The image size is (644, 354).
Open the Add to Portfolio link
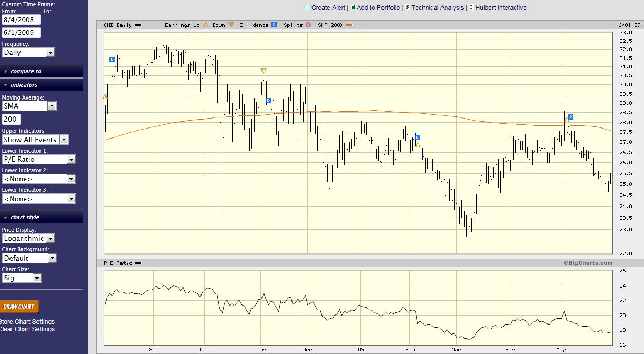pos(378,8)
